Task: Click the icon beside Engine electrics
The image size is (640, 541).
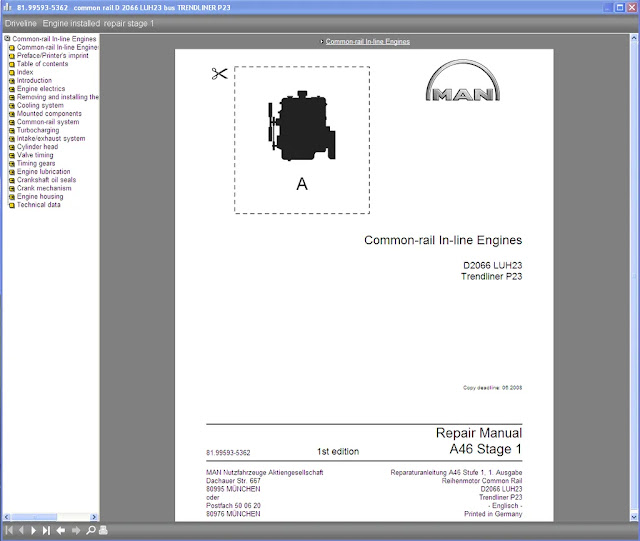Action: tap(12, 89)
